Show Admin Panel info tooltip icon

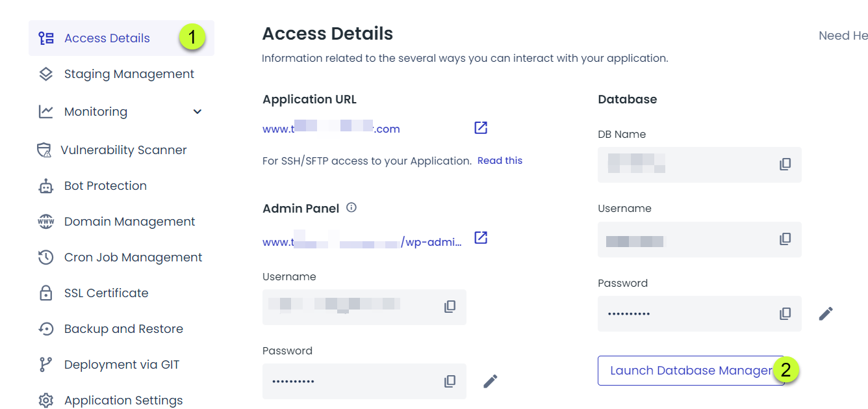[x=351, y=208]
